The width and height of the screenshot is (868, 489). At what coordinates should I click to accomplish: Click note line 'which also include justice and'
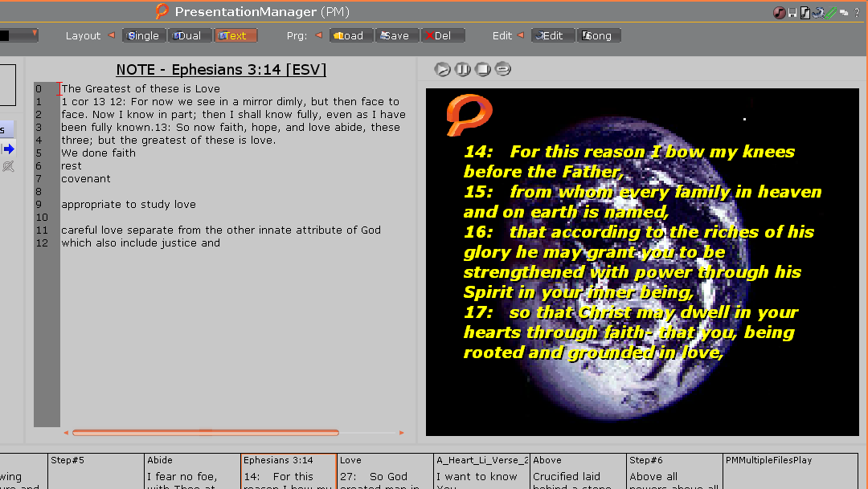pos(141,242)
